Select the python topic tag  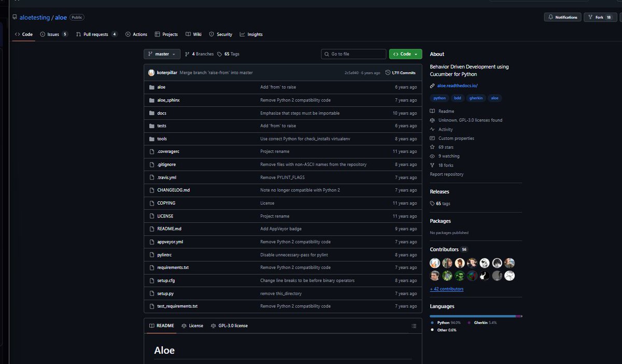[440, 98]
